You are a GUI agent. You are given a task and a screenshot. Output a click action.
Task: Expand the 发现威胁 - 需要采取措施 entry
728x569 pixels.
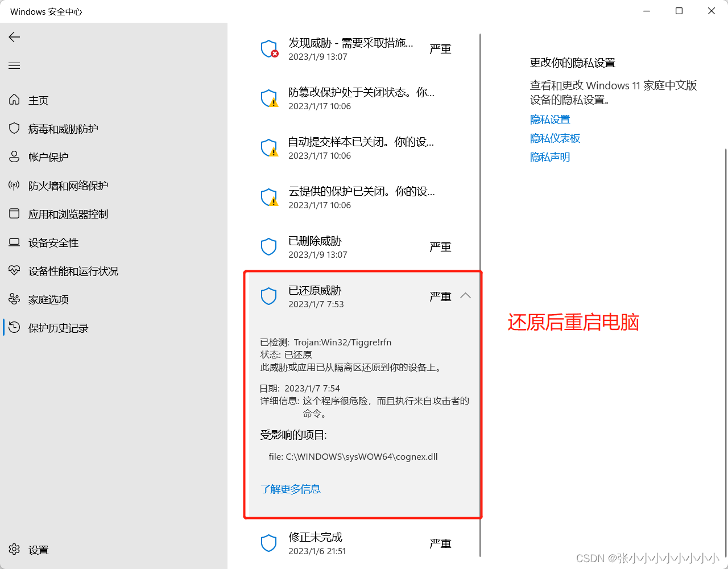(362, 49)
